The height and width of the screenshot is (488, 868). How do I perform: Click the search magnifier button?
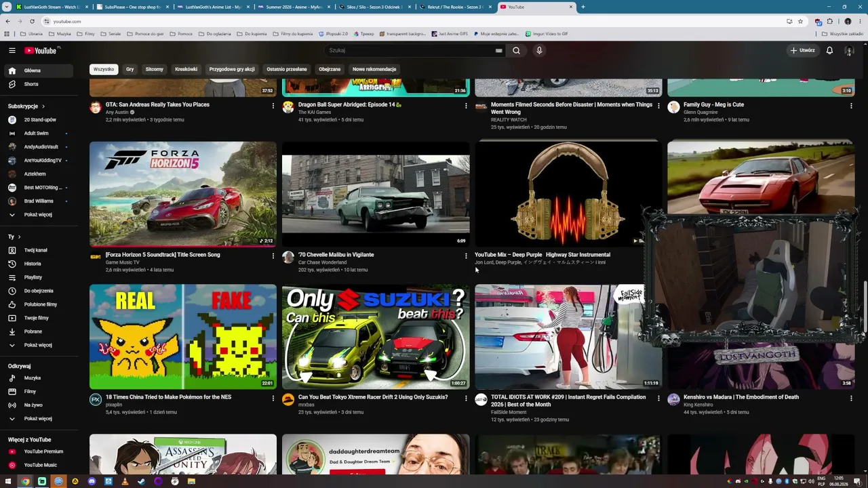click(x=516, y=50)
